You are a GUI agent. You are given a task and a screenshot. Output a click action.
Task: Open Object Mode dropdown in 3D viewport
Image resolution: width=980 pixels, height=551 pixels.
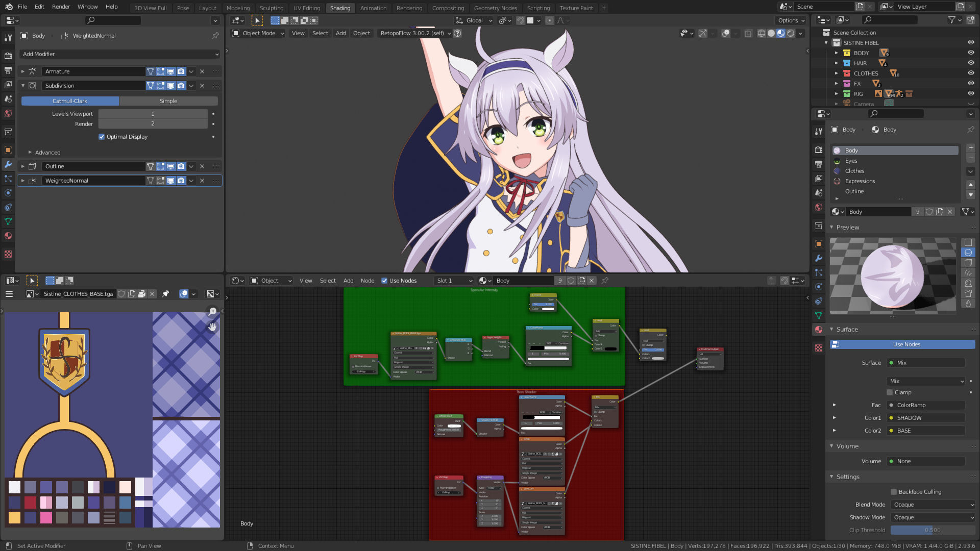pos(258,33)
